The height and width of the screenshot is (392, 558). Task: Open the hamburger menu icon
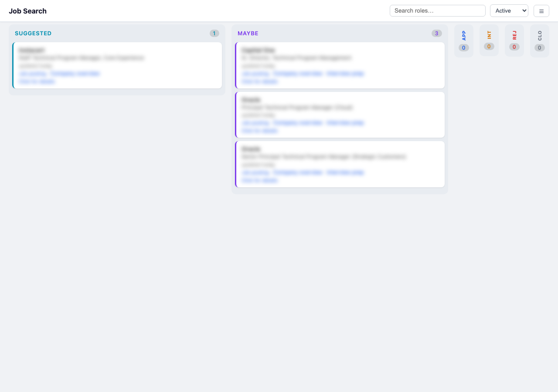[x=541, y=11]
